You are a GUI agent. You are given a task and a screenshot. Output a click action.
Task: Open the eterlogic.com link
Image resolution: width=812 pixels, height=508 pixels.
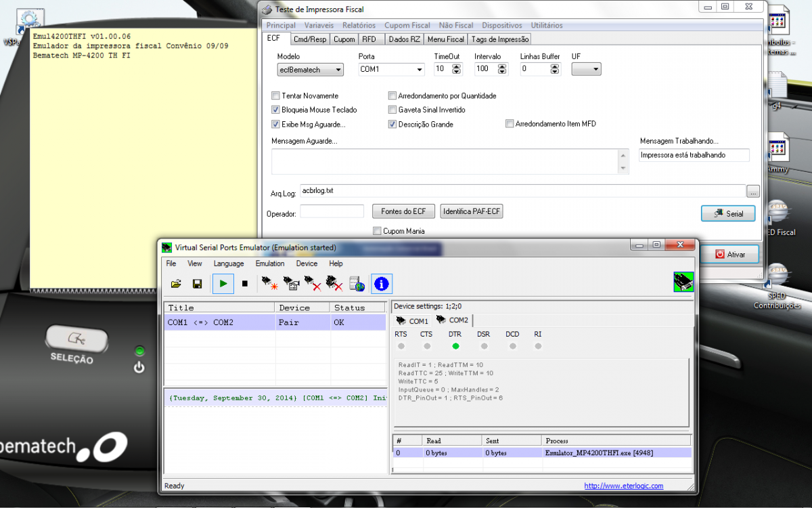pyautogui.click(x=624, y=486)
